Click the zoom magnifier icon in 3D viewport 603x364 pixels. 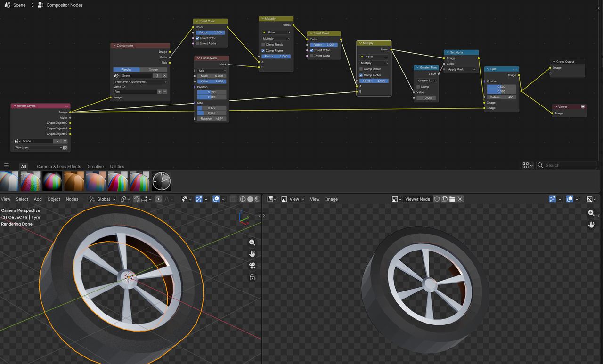252,243
